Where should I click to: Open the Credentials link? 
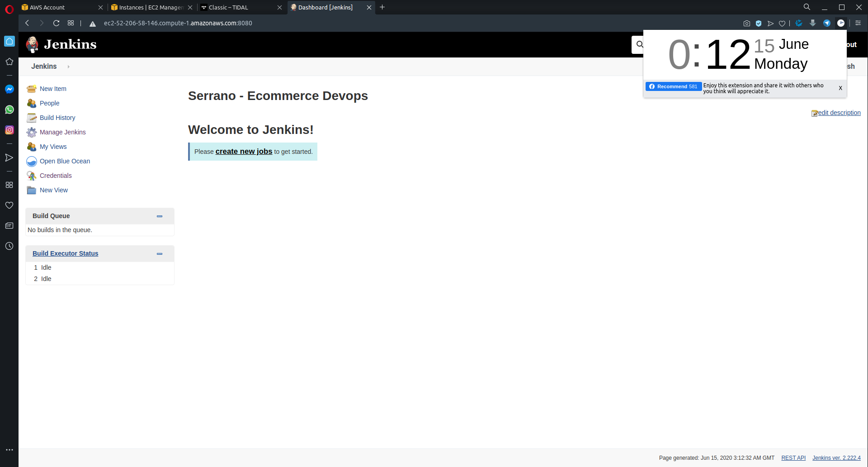[56, 176]
